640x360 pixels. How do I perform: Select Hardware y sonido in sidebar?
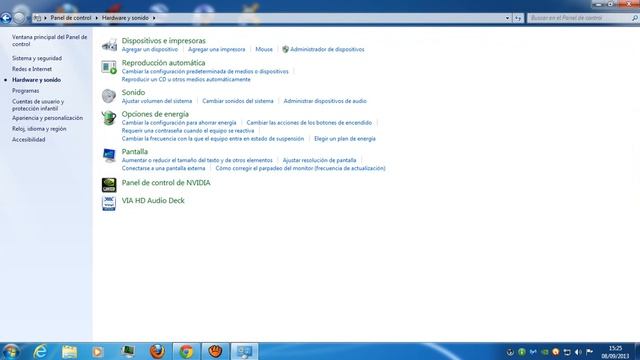click(x=36, y=80)
